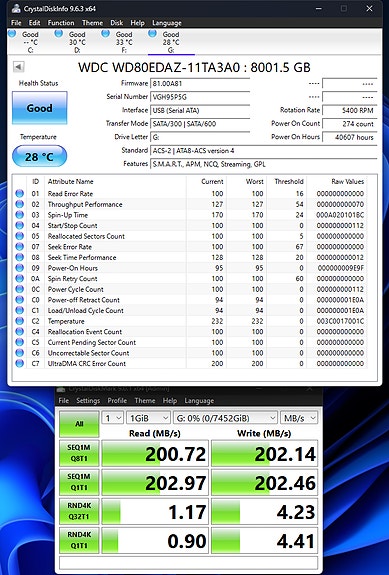Open the Settings menu in CrystalDiskMark
This screenshot has height=575, width=389.
pos(88,400)
